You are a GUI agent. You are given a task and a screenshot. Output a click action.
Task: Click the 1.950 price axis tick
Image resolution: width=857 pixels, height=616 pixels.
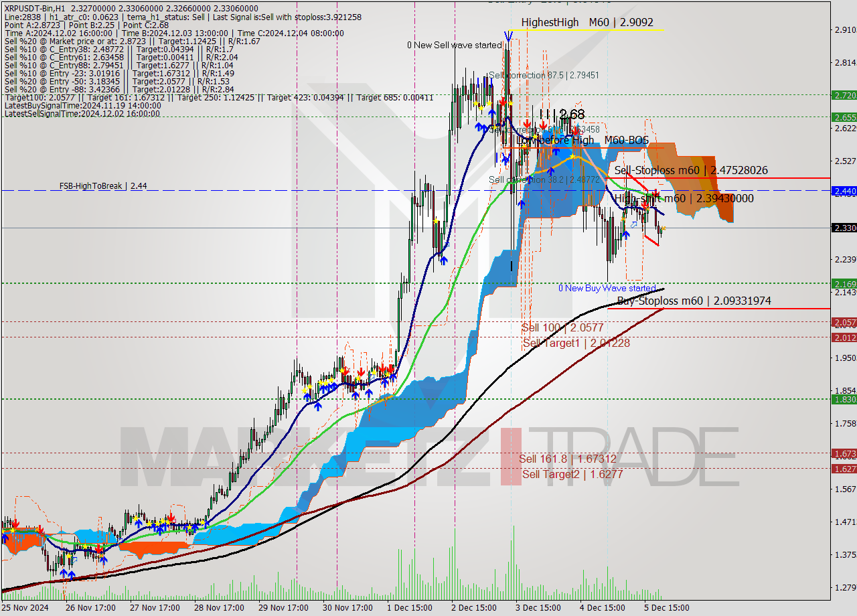(845, 358)
